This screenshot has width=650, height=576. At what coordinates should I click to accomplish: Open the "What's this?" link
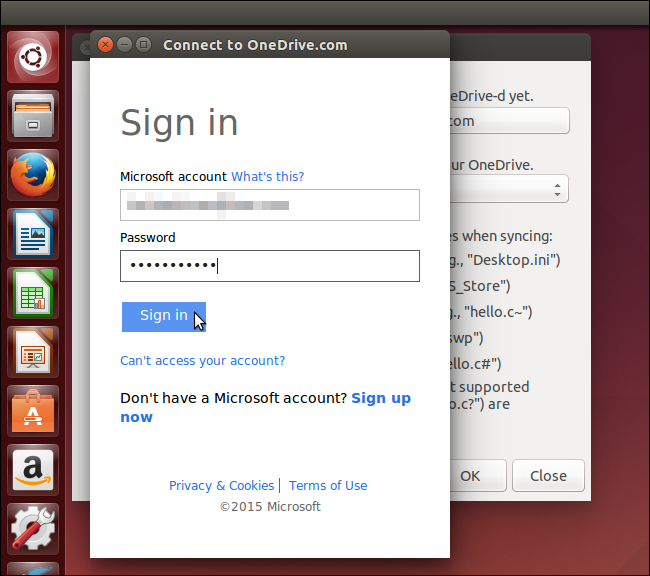(267, 177)
